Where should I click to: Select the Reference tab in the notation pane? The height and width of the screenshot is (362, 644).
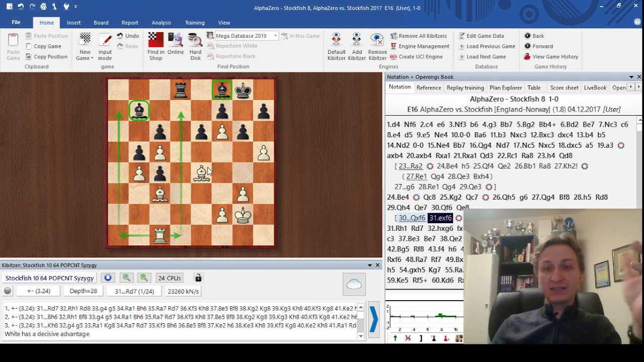(429, 87)
